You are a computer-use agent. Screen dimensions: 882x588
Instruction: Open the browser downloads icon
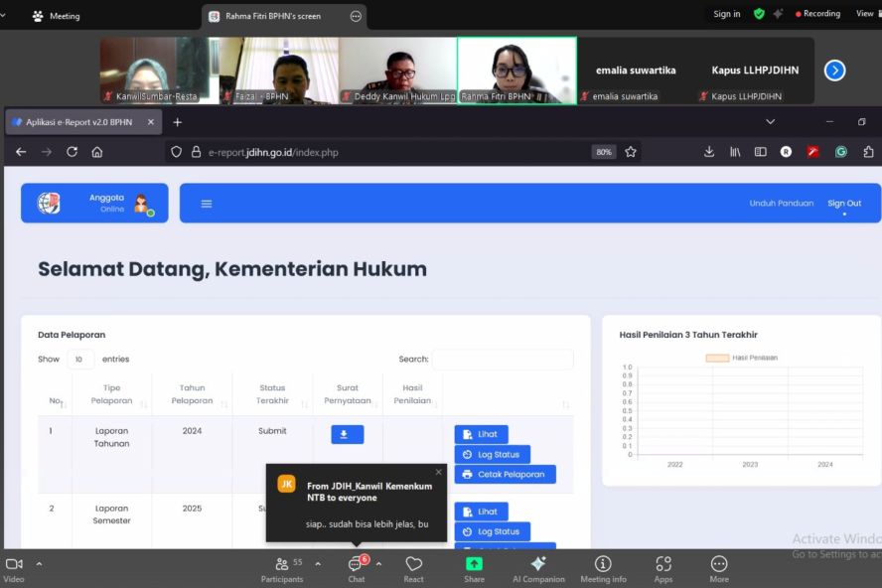point(709,152)
